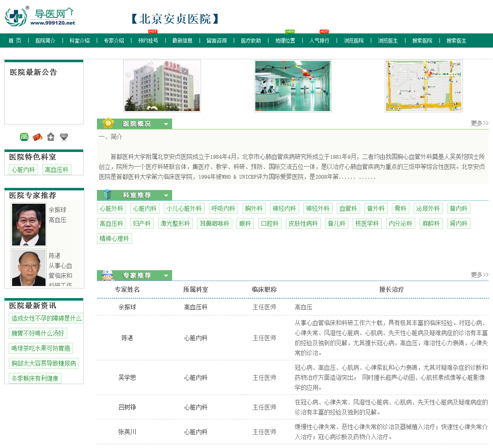Click the gray house cross icon

point(51,137)
